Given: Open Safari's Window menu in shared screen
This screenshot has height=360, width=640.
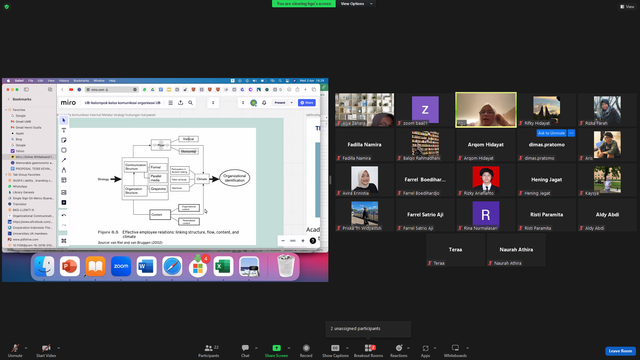Looking at the screenshot, I should (x=99, y=81).
